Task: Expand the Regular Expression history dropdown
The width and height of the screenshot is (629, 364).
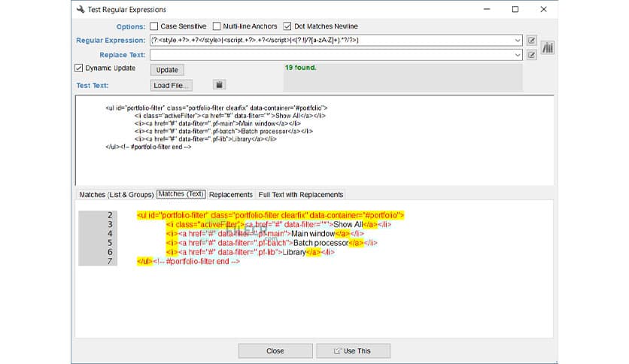Action: 518,40
